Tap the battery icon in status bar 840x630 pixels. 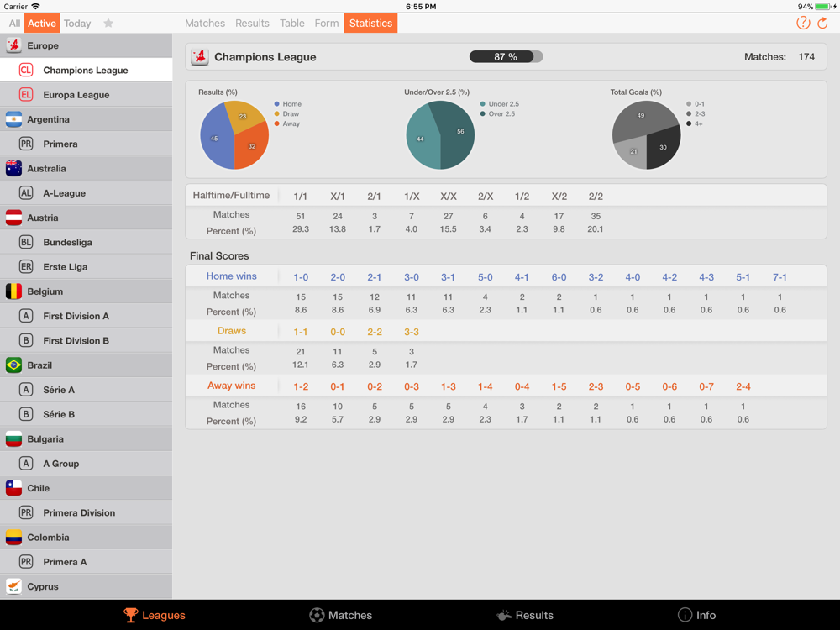coord(822,7)
